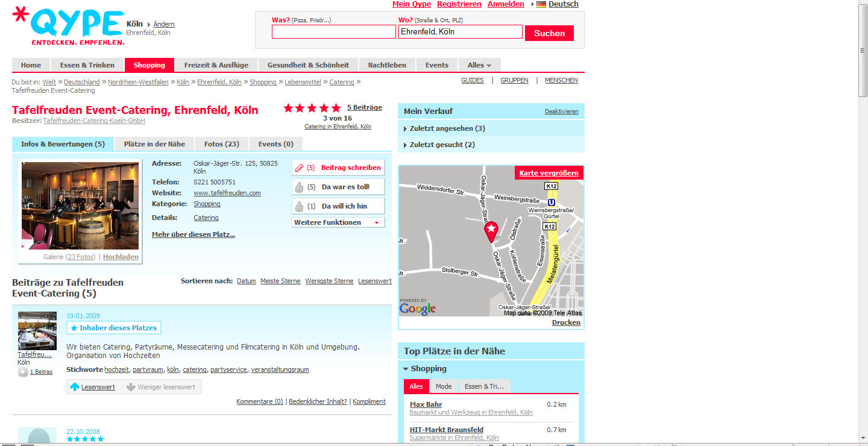Switch to Plätze in der Nähe tab
868x446 pixels.
[x=155, y=144]
